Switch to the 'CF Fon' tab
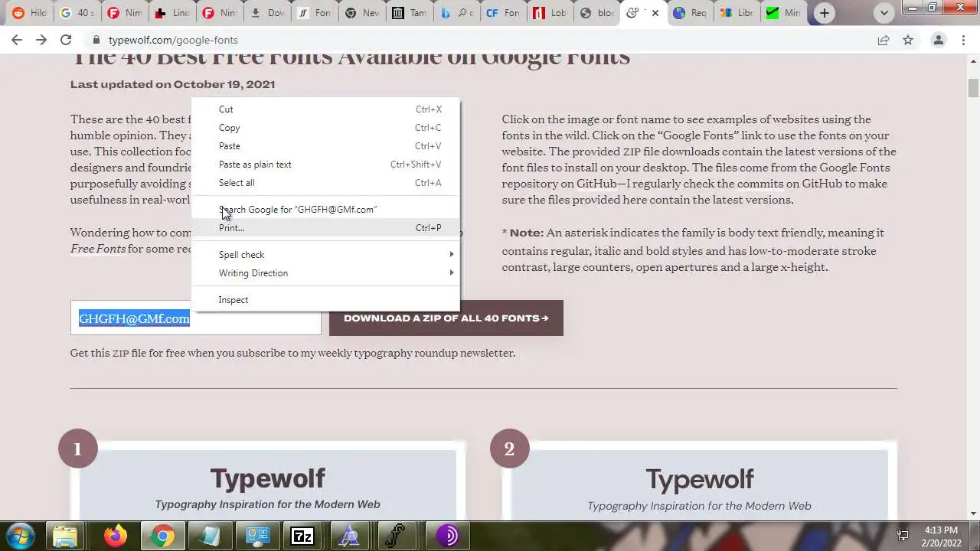 pos(505,13)
